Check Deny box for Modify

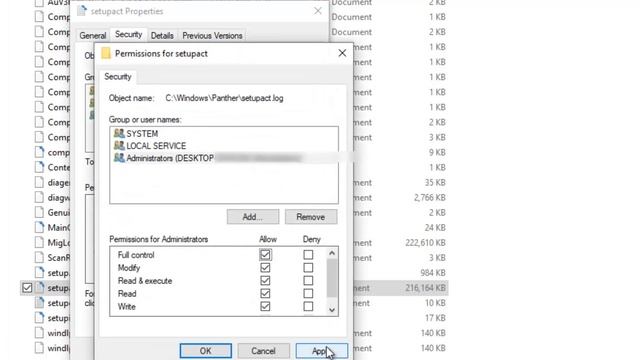(x=308, y=268)
